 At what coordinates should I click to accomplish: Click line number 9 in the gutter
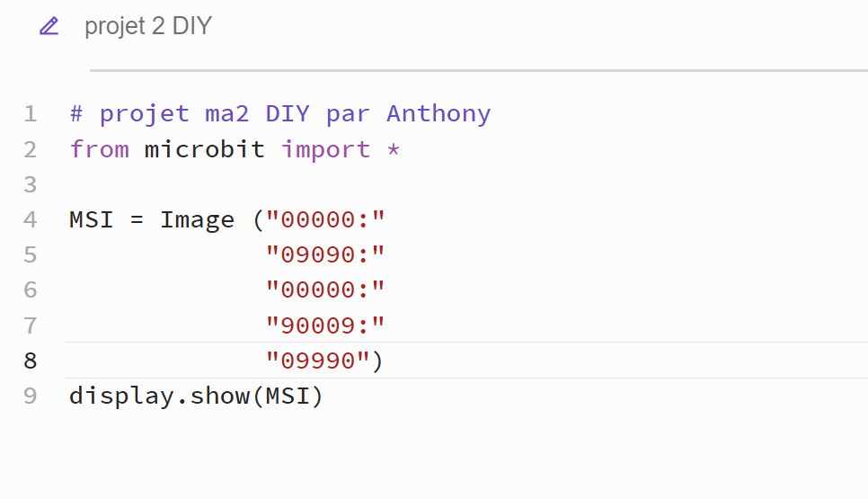31,396
